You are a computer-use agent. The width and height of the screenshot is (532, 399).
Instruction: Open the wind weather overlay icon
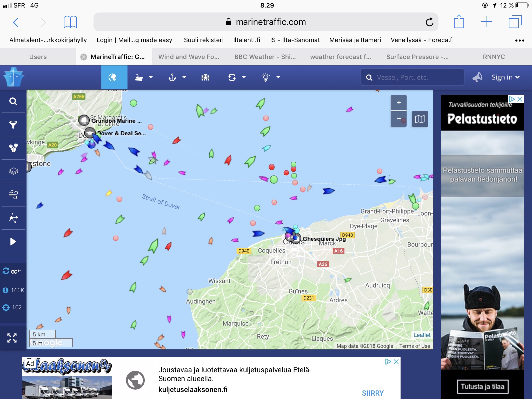(13, 194)
